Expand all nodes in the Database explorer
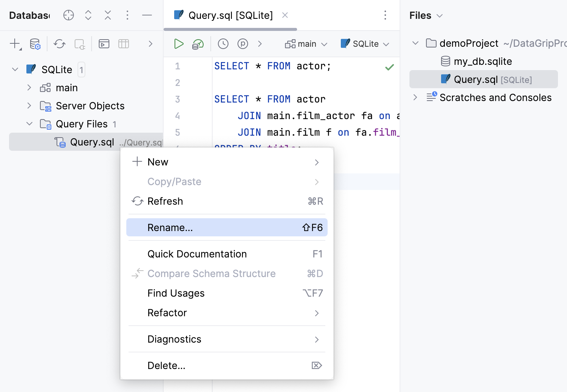567x392 pixels. click(88, 15)
